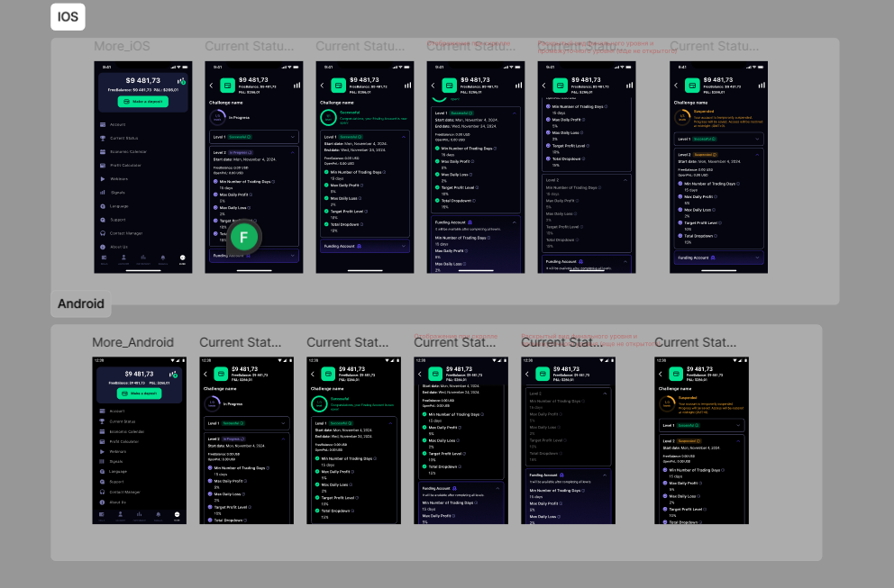Expand Funding Account in iOS Suspended screen
The height and width of the screenshot is (588, 894).
coord(759,258)
